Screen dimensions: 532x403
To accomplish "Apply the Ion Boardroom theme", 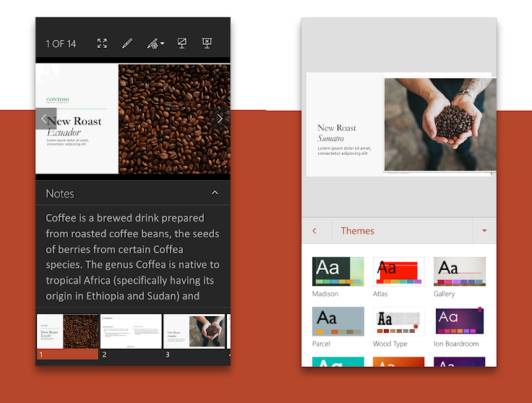I will (460, 321).
